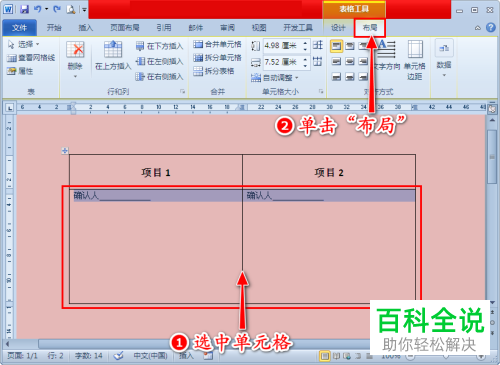Select align center left cell alignment
This screenshot has height=365, width=500.
coord(336,61)
